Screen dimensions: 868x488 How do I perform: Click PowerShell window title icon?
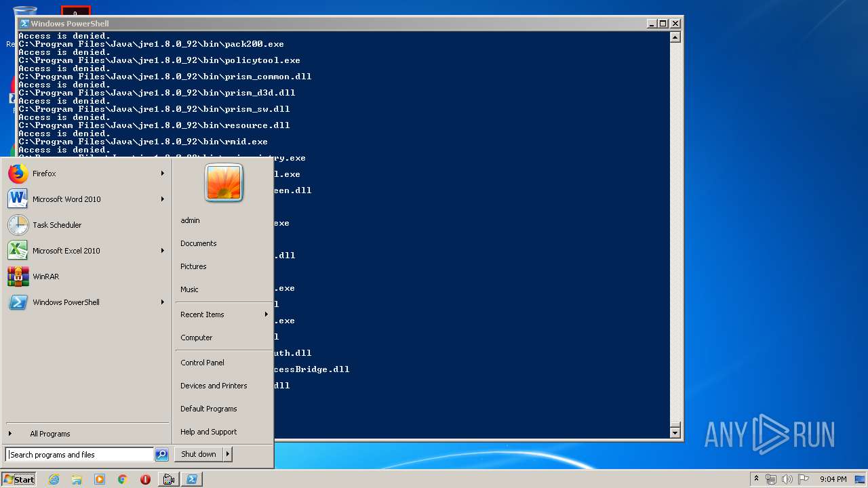click(x=24, y=23)
